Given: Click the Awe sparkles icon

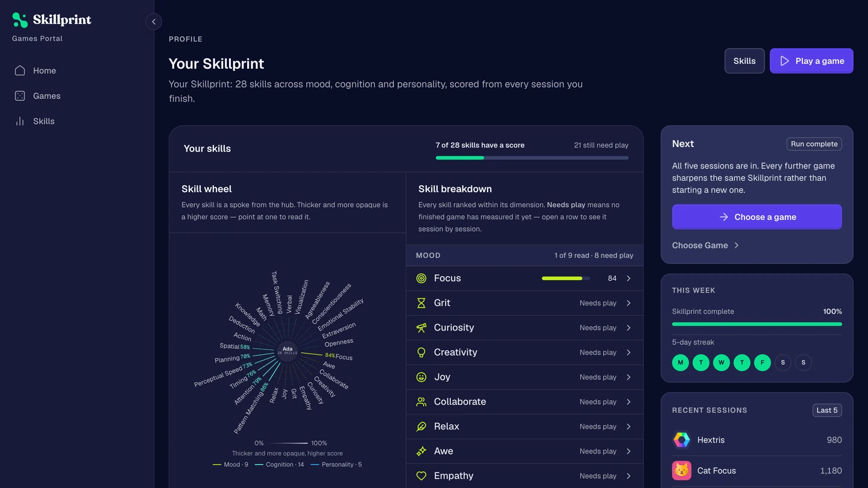Looking at the screenshot, I should tap(421, 451).
